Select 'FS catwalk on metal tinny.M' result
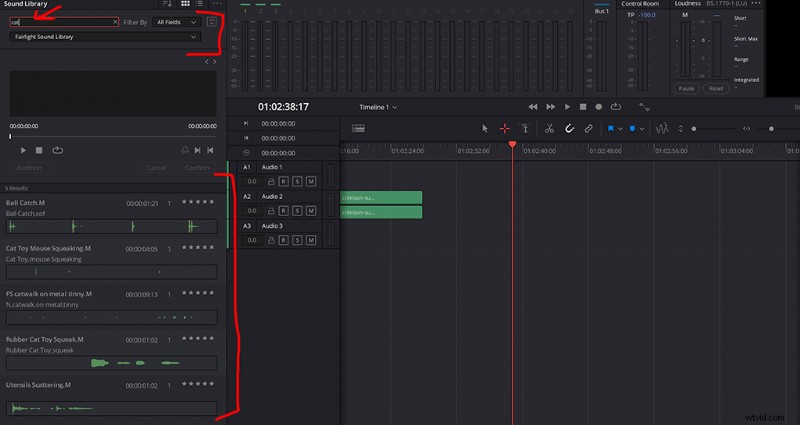Viewport: 800px width, 425px height. tap(112, 307)
